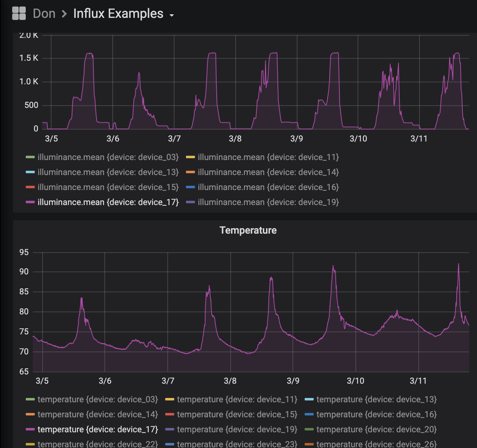The height and width of the screenshot is (448, 477).
Task: Select temperature device_22 legend entry
Action: [x=98, y=444]
